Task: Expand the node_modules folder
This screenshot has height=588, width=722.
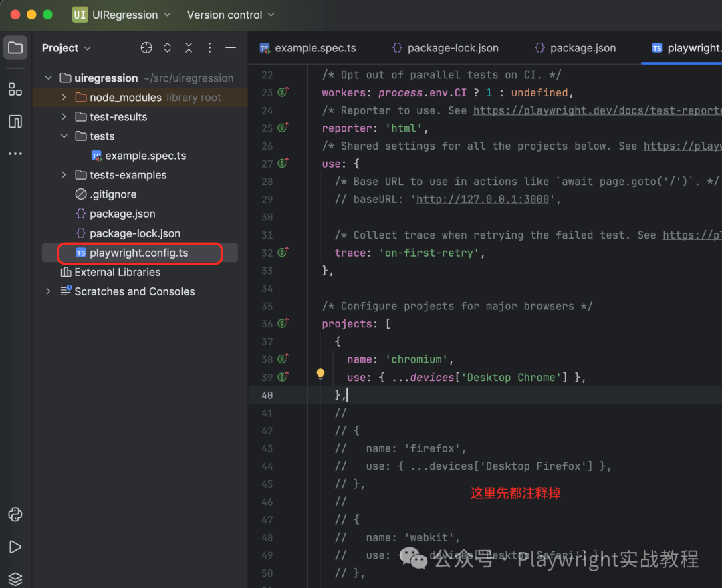Action: pyautogui.click(x=64, y=98)
